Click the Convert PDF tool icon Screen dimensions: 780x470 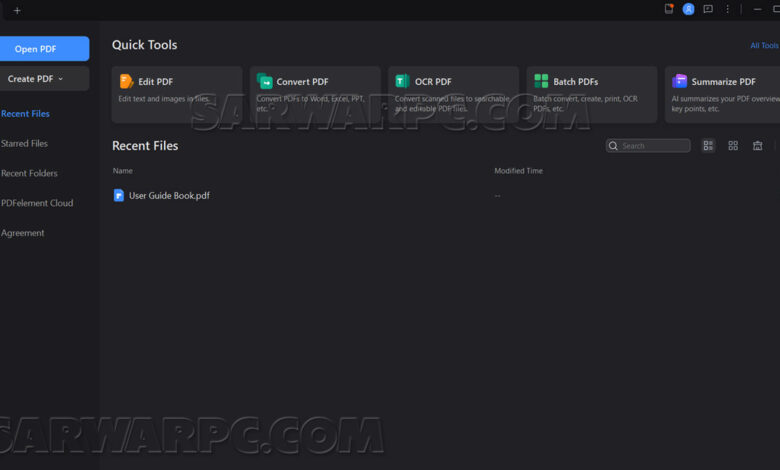point(265,81)
